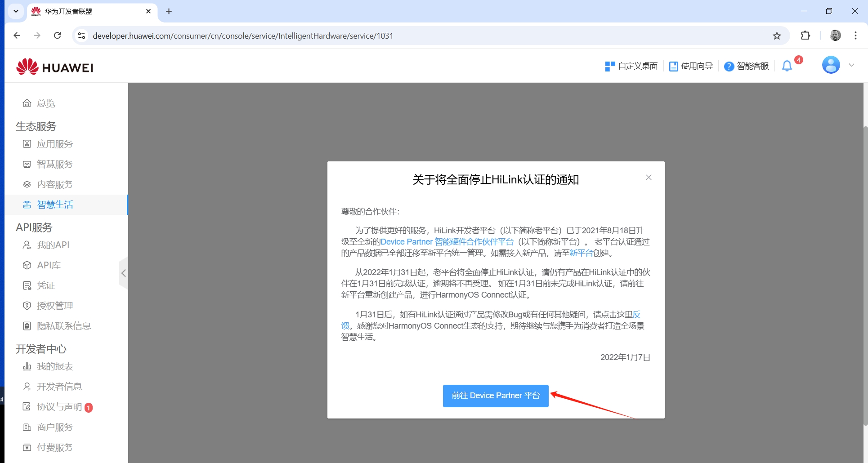Click the 生态服务 section heading
Viewport: 868px width, 463px height.
coord(36,126)
